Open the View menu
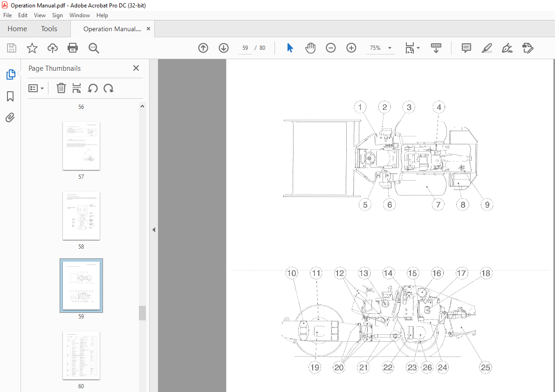The image size is (555, 392). coord(40,15)
